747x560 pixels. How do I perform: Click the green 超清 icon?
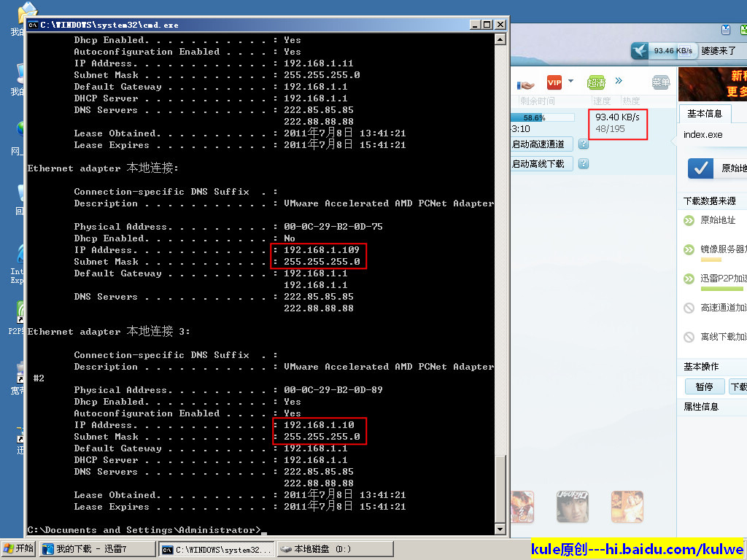tap(596, 82)
